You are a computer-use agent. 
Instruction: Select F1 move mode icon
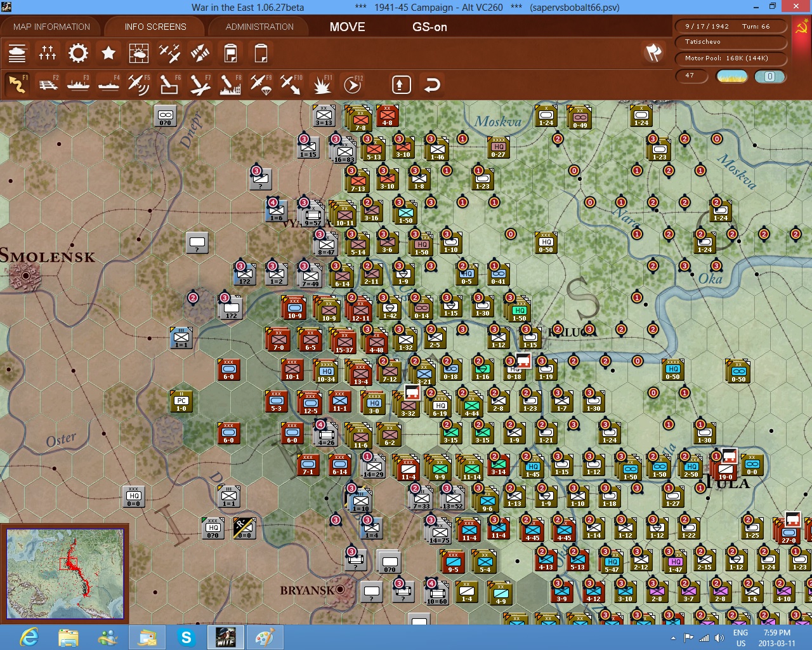click(17, 84)
